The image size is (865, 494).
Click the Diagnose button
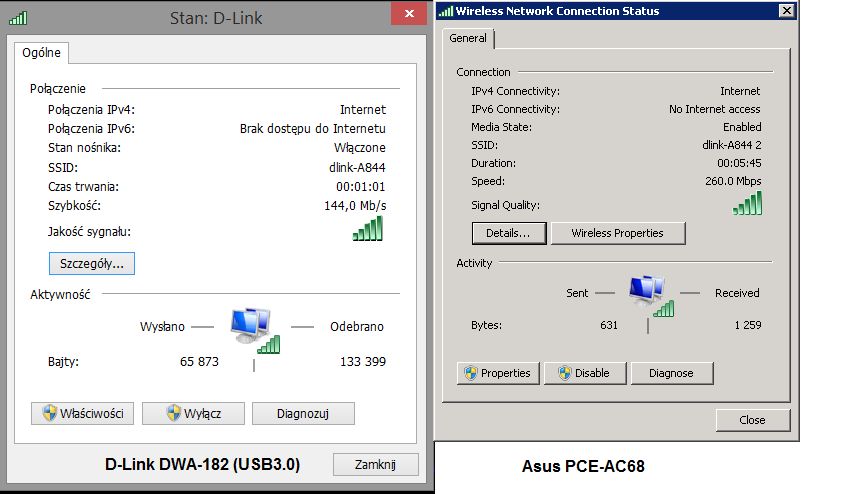tap(672, 373)
